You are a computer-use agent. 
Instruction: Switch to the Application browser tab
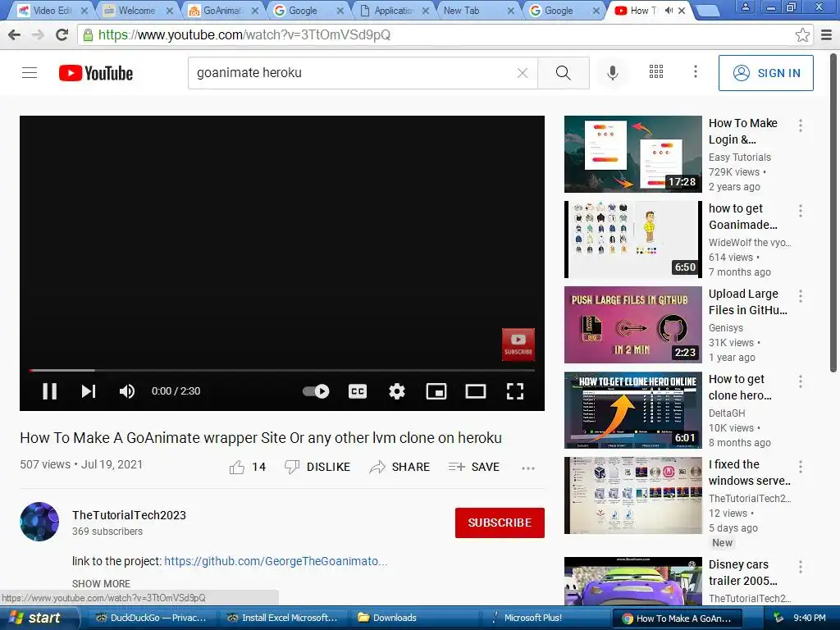pyautogui.click(x=394, y=10)
